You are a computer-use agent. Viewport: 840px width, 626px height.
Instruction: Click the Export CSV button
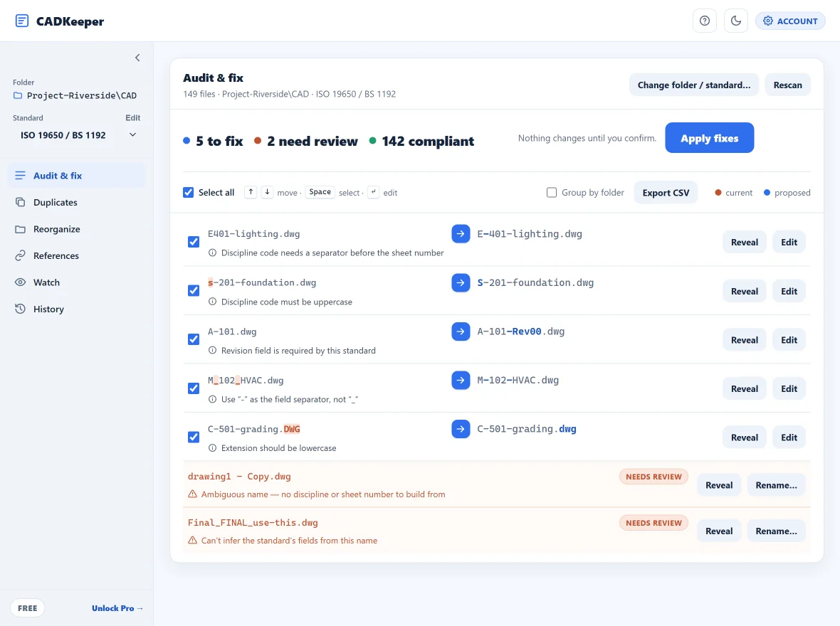click(666, 193)
